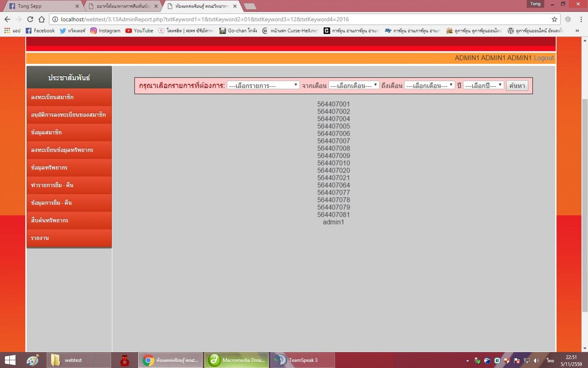Open the webtest folder on the taskbar
Image resolution: width=588 pixels, height=368 pixels.
click(x=78, y=360)
